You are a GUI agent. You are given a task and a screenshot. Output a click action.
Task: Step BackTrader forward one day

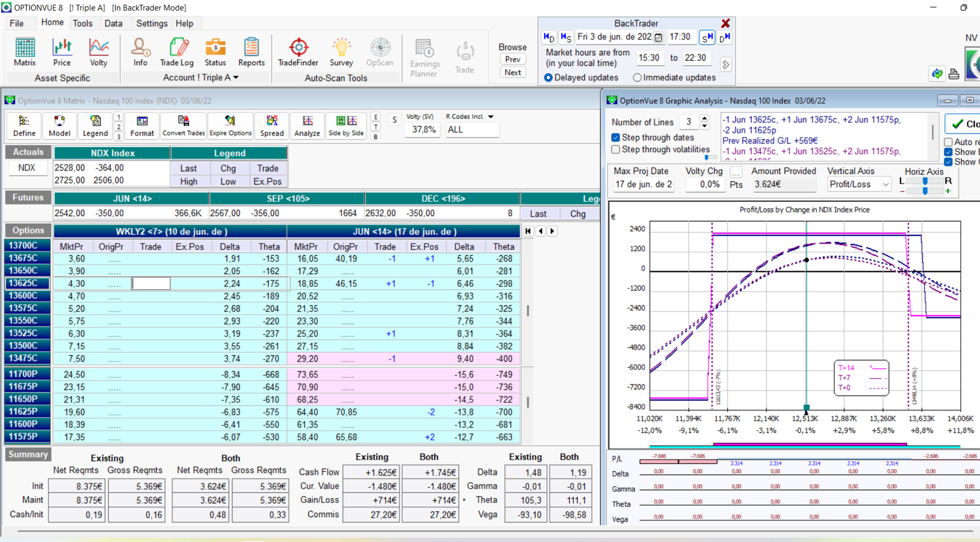[725, 37]
